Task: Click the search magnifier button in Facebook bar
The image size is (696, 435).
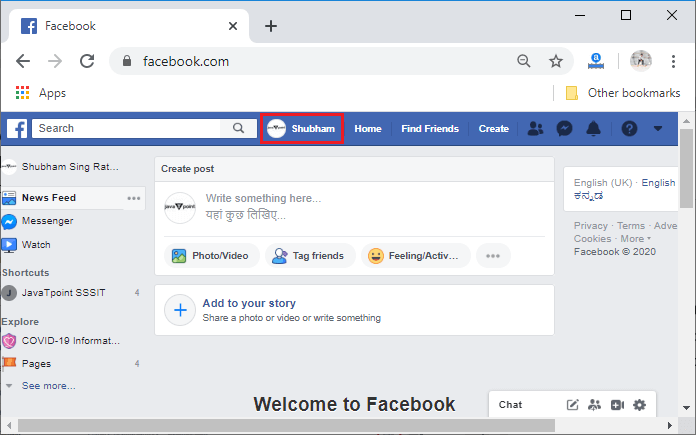Action: click(x=238, y=128)
